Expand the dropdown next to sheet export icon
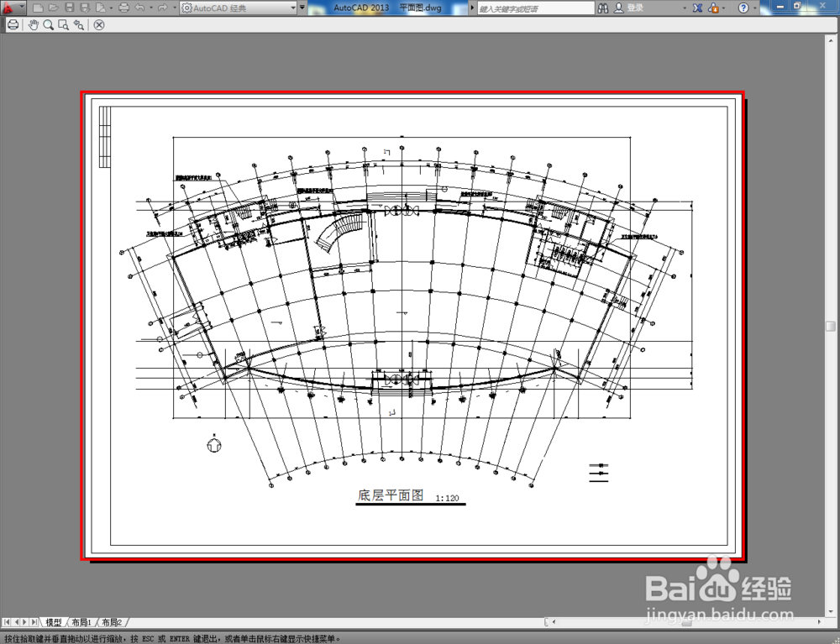Screen dimensions: 840x644 [112, 8]
